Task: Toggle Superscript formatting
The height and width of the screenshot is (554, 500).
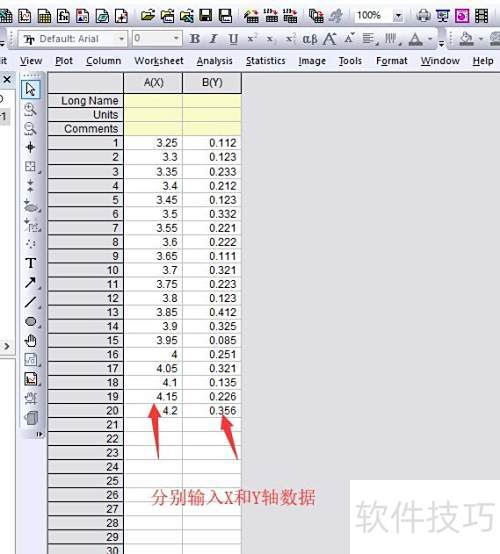Action: point(252,39)
